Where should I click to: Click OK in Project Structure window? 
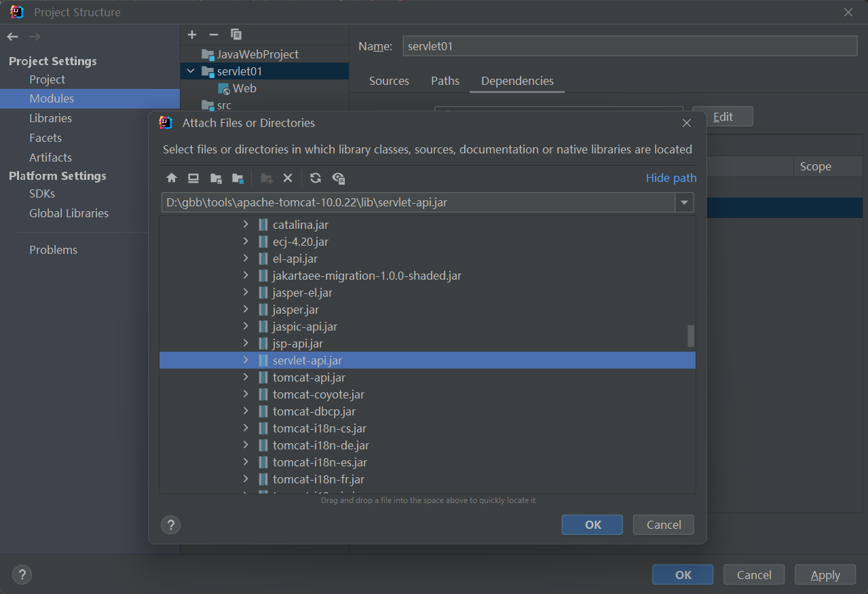pyautogui.click(x=683, y=575)
